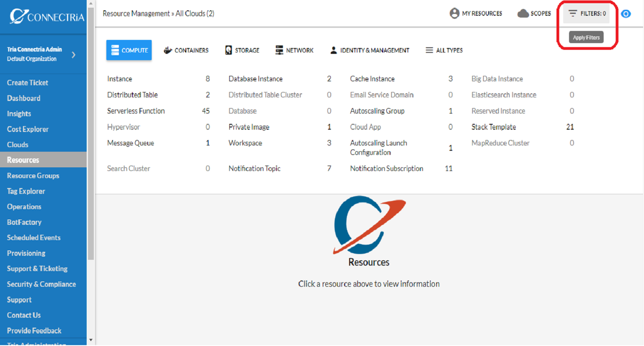Screen dimensions: 644x346
Task: Open Tag Explorer in the sidebar
Action: pyautogui.click(x=26, y=191)
